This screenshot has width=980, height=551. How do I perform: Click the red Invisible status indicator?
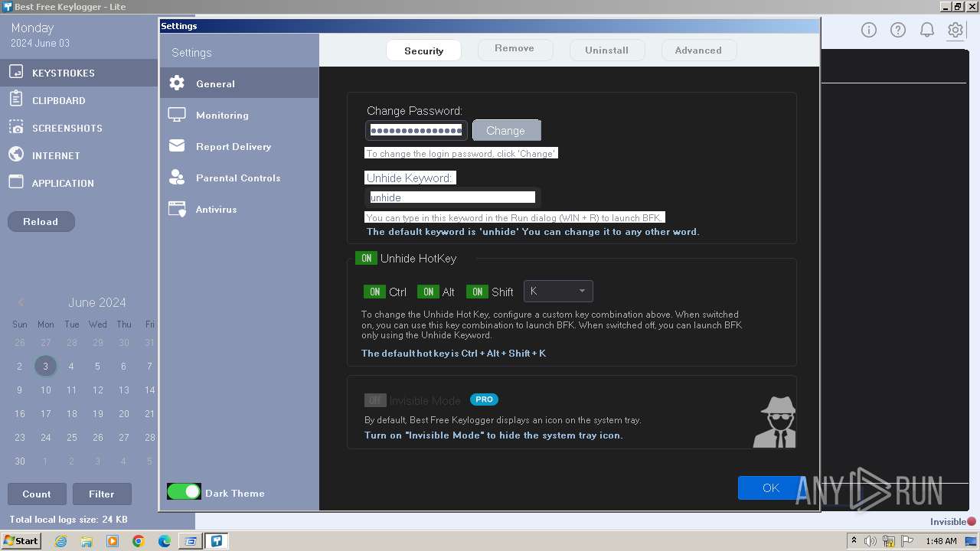tap(972, 522)
